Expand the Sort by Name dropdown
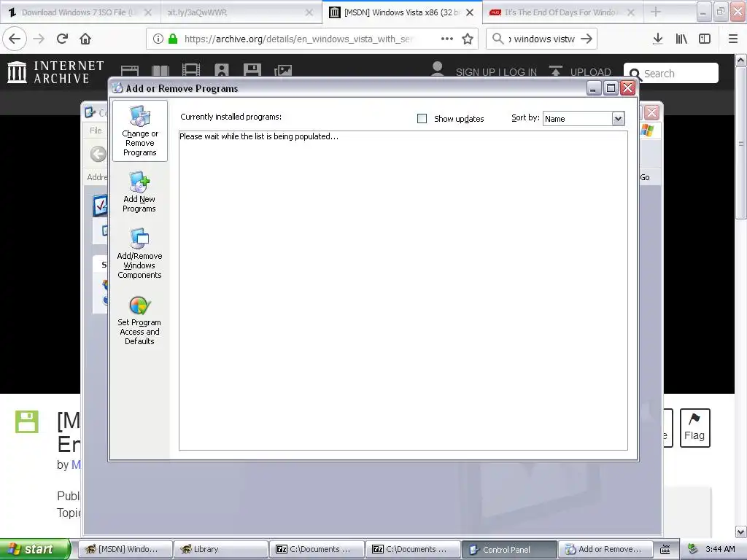This screenshot has height=560, width=747. click(618, 119)
